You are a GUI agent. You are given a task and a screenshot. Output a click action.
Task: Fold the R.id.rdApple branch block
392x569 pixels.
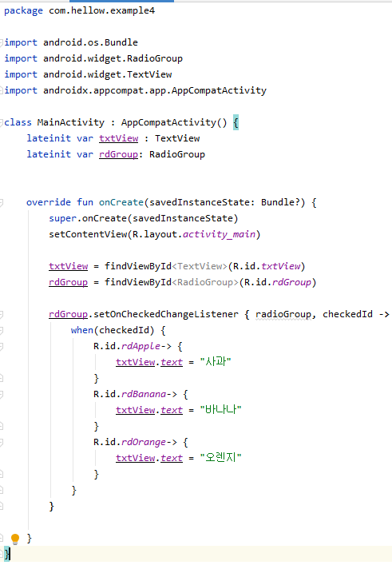click(x=2, y=346)
